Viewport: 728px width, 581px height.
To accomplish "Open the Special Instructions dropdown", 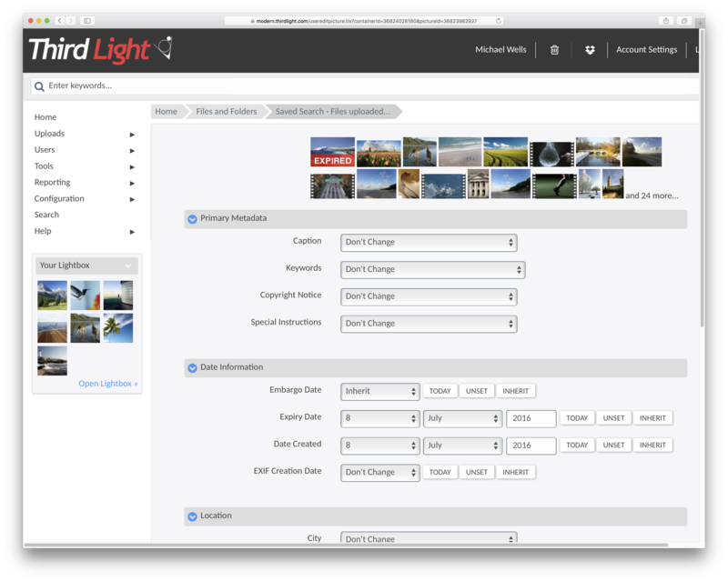I will [x=429, y=324].
